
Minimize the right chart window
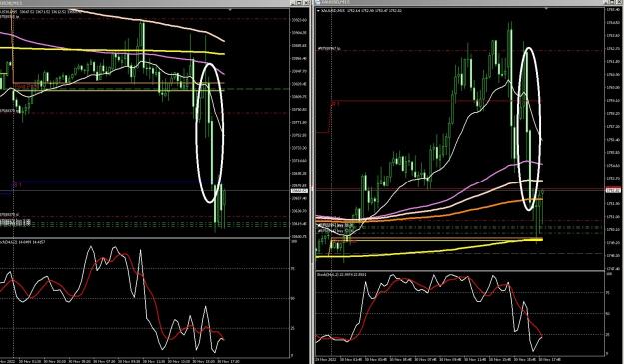(x=605, y=2)
